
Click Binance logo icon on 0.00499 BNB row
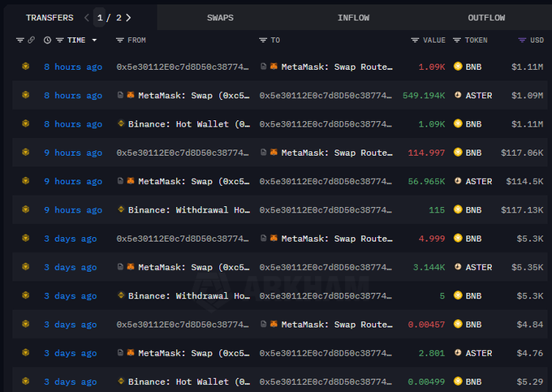pyautogui.click(x=121, y=381)
